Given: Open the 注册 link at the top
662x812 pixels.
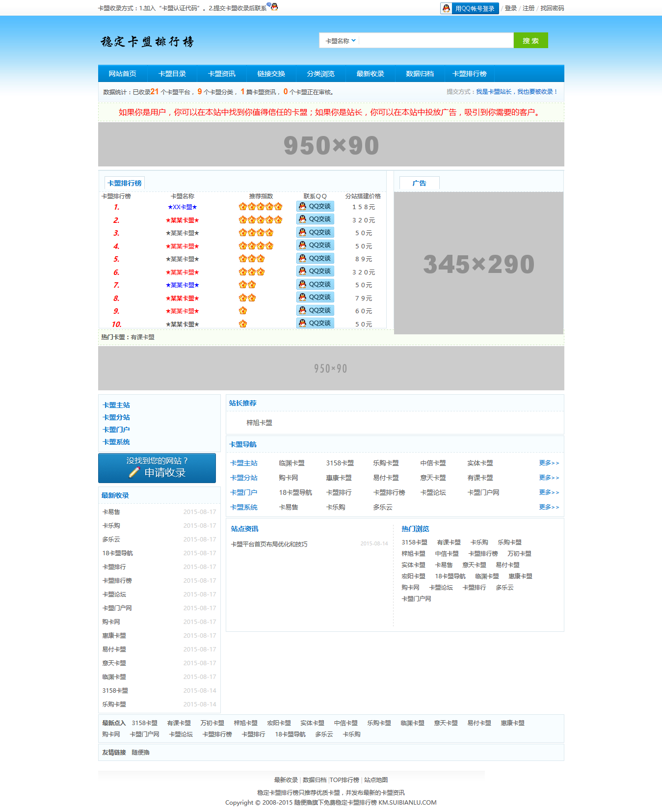Looking at the screenshot, I should pyautogui.click(x=528, y=8).
